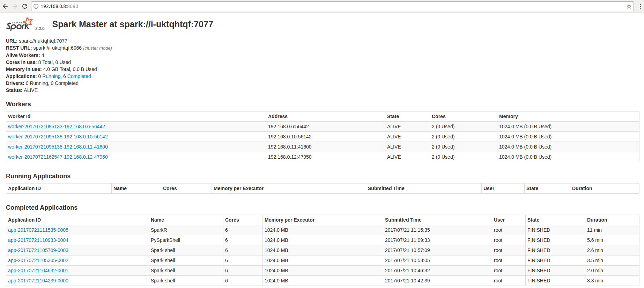Open application app-20170721111535-0005
Screen dimensions: 644x288
[x=38, y=230]
